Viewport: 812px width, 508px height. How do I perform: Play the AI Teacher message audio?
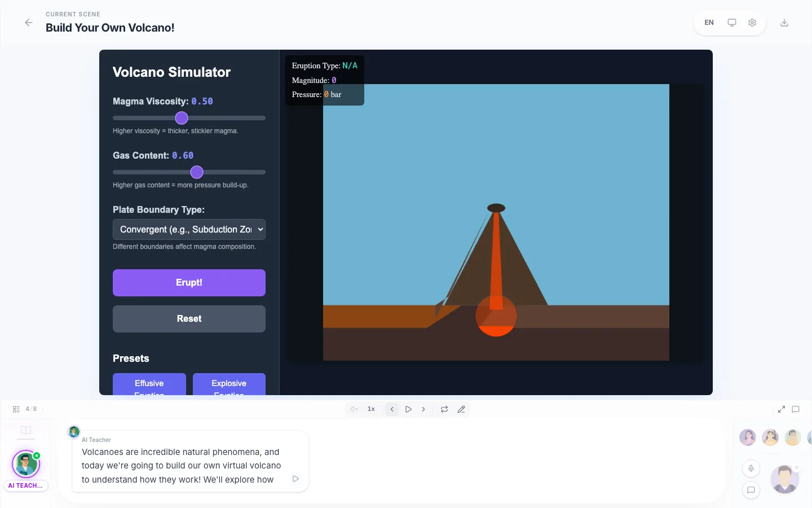[295, 479]
